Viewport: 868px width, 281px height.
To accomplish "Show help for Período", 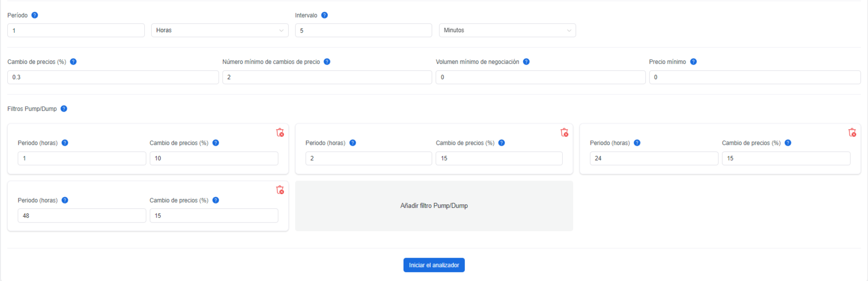I will click(35, 15).
